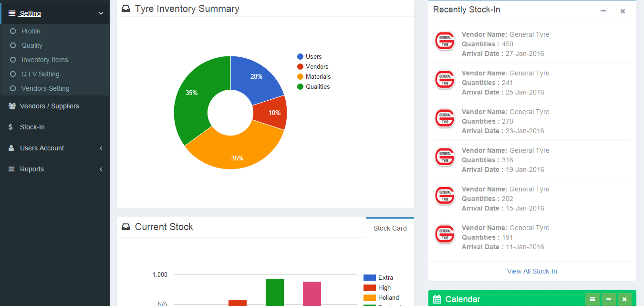Click the Users Account person icon

11,148
